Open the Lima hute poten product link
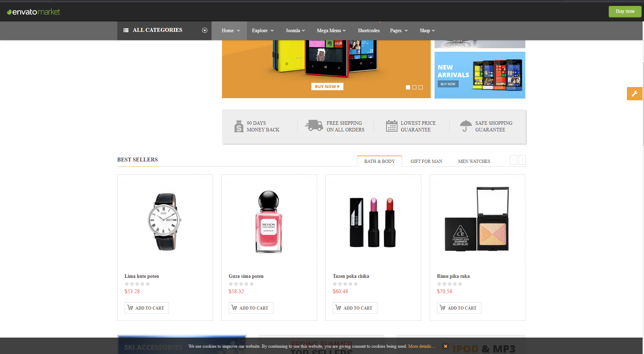Image resolution: width=644 pixels, height=354 pixels. (x=142, y=276)
